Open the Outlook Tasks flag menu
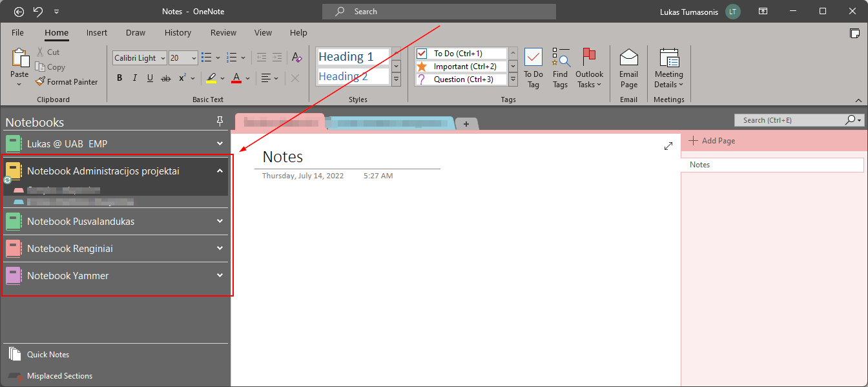 pos(589,68)
